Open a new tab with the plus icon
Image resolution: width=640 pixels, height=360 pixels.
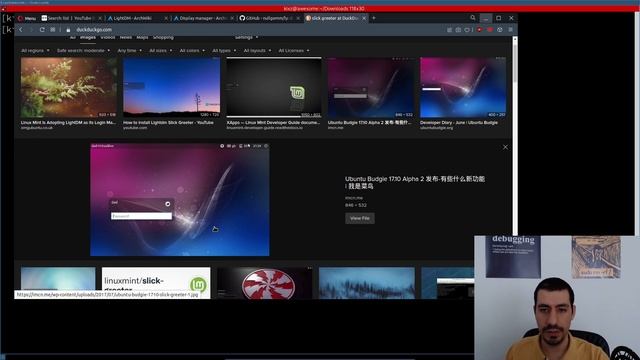click(373, 18)
